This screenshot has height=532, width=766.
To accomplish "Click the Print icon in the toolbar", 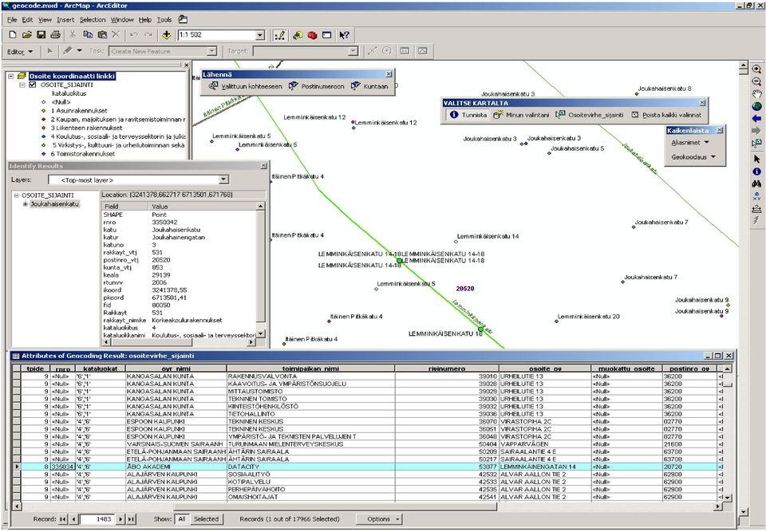I will pos(55,35).
